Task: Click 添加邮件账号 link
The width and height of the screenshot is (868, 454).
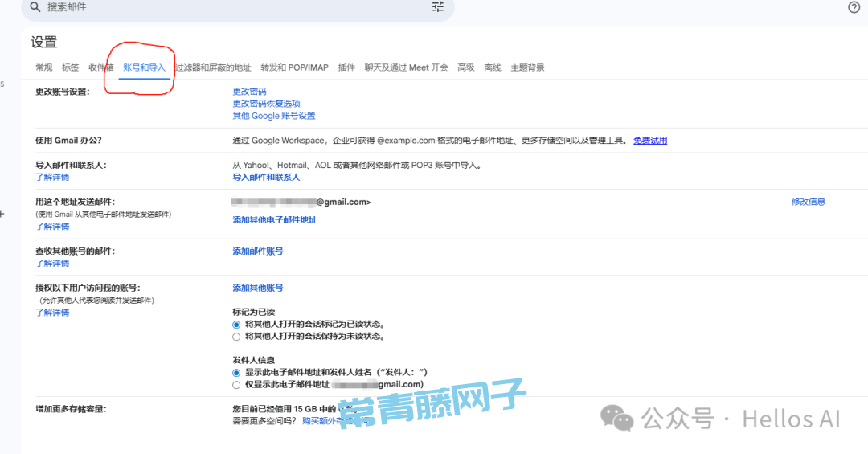Action: pyautogui.click(x=258, y=252)
